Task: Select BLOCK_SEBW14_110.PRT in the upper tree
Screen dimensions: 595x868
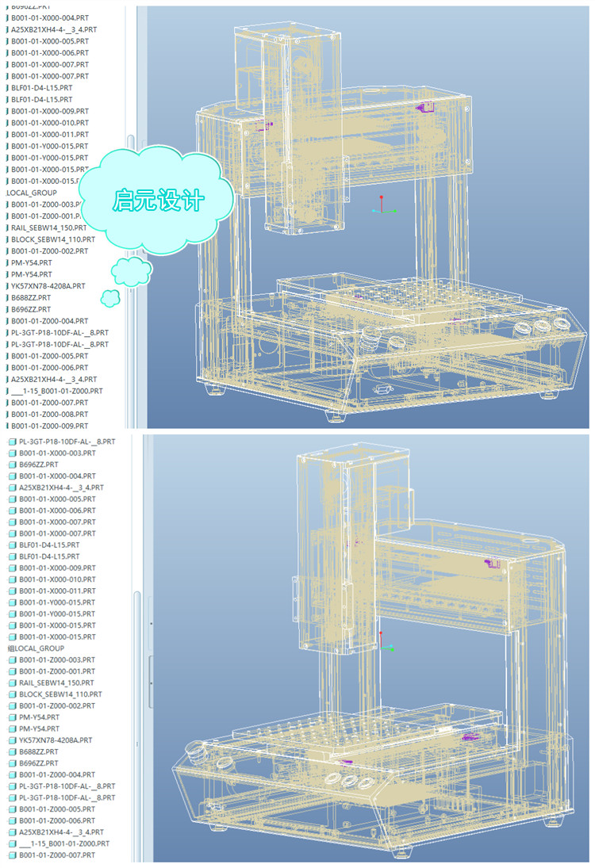Action: point(53,239)
